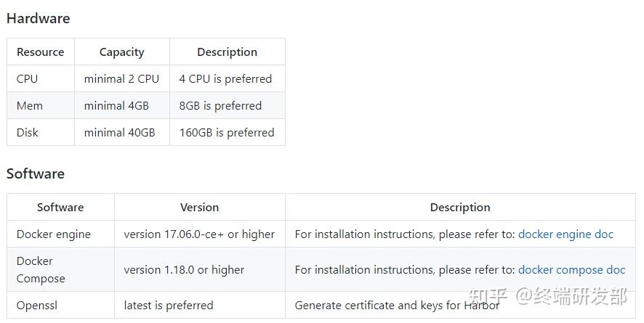The image size is (644, 323).
Task: Click the 'latest is preferred' cell
Action: coord(169,306)
